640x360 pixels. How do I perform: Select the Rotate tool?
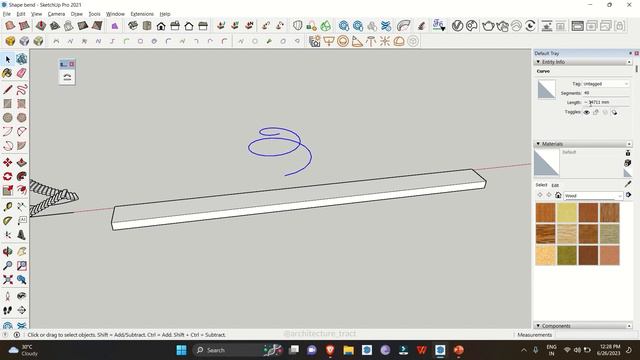coord(8,177)
